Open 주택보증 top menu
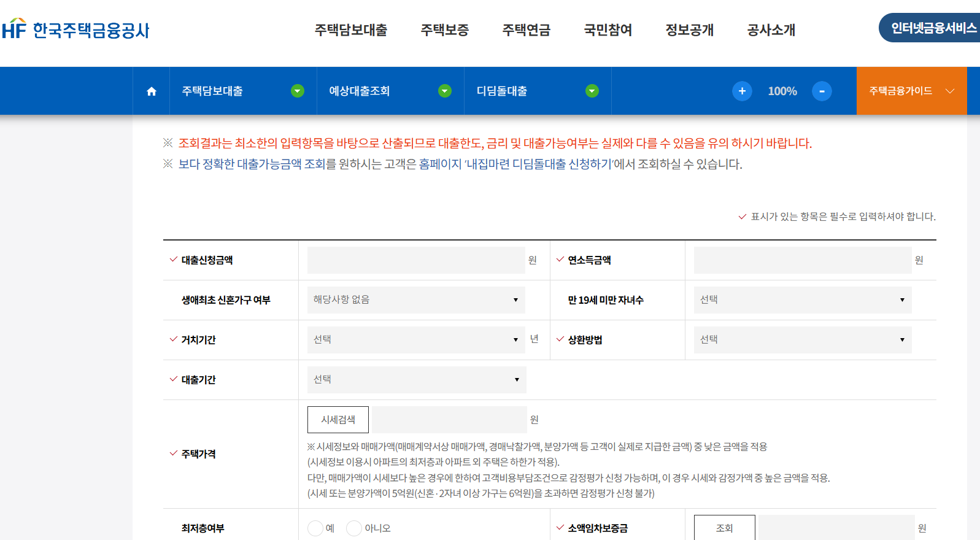The image size is (980, 540). [445, 30]
